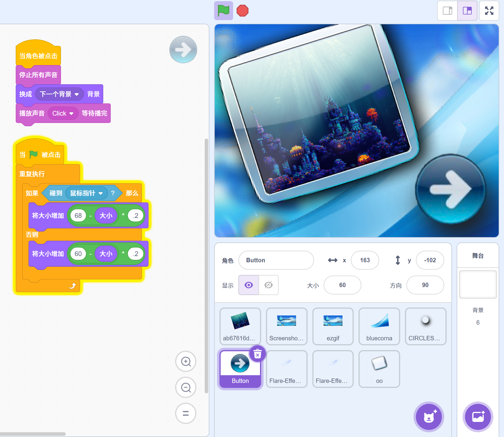Reset workspace zoom with the equals button

186,413
